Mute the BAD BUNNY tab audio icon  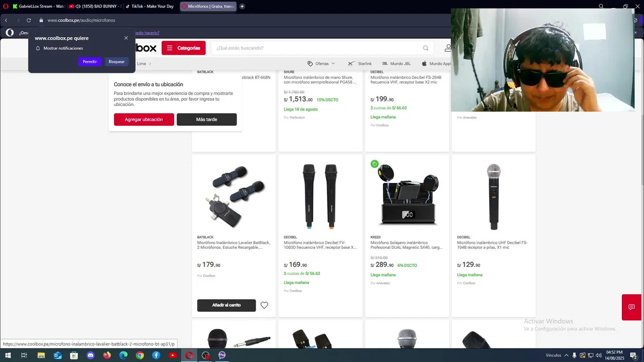(x=78, y=7)
